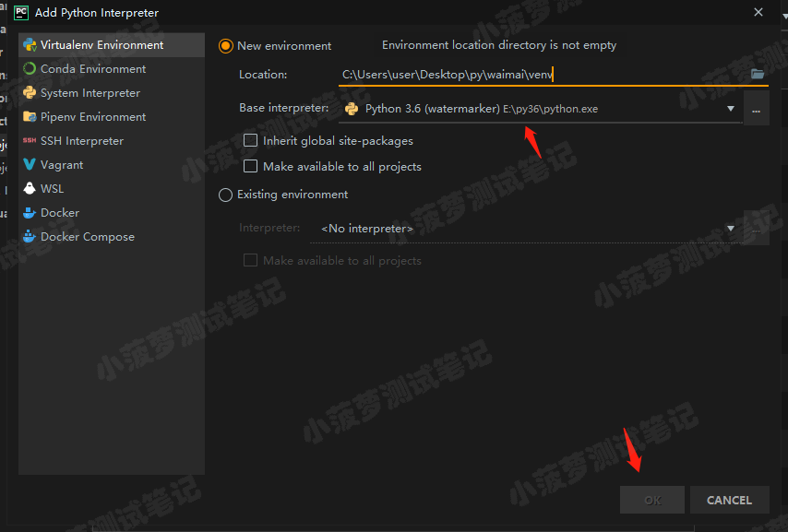
Task: Click the System Interpreter python icon
Action: tap(30, 93)
